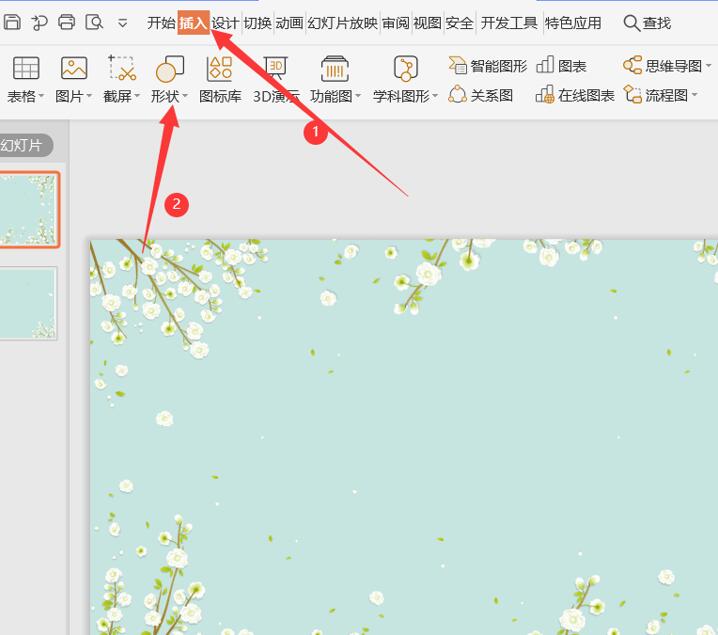Select the 插入 ribbon tab
The height and width of the screenshot is (635, 718).
pos(193,22)
